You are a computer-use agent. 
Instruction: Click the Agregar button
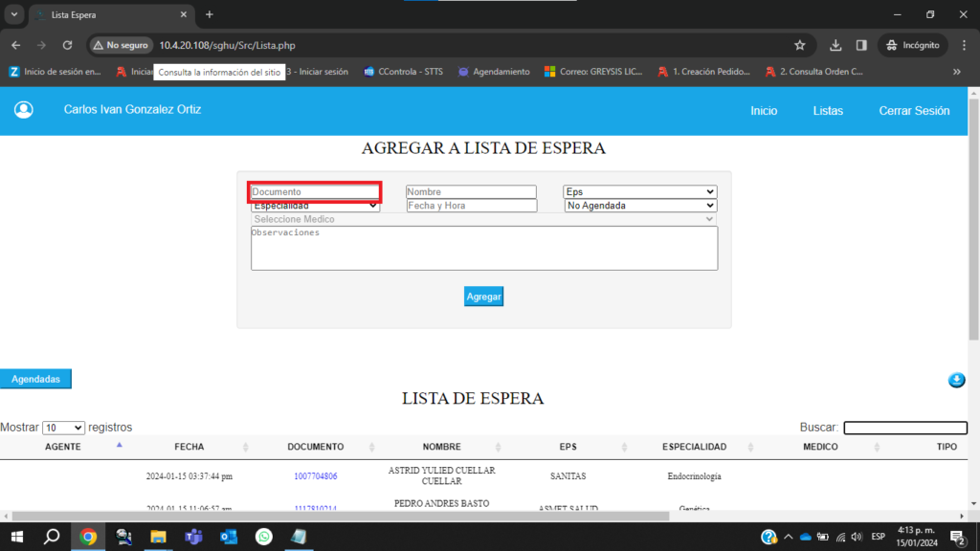tap(483, 297)
